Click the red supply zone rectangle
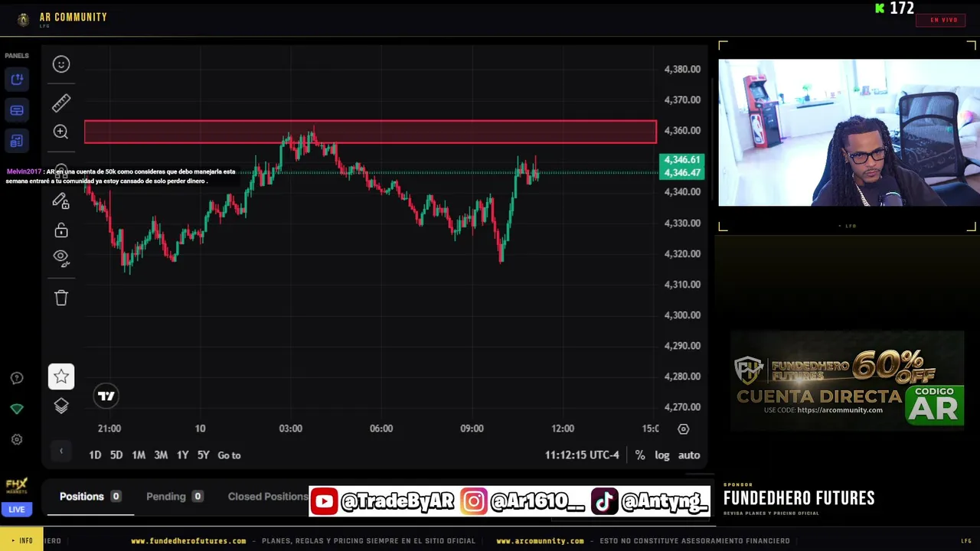Image resolution: width=980 pixels, height=551 pixels. (x=371, y=132)
